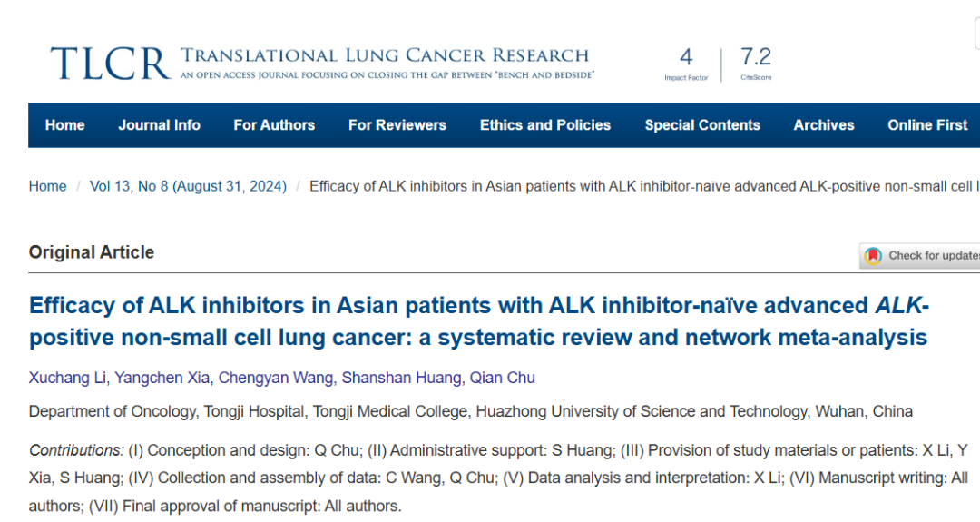980x522 pixels.
Task: Click author Qian Chu link
Action: point(502,378)
